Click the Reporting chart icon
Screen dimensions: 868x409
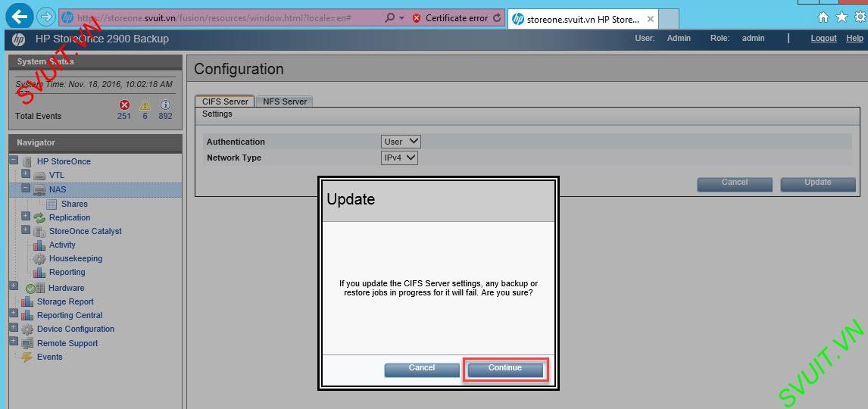39,273
